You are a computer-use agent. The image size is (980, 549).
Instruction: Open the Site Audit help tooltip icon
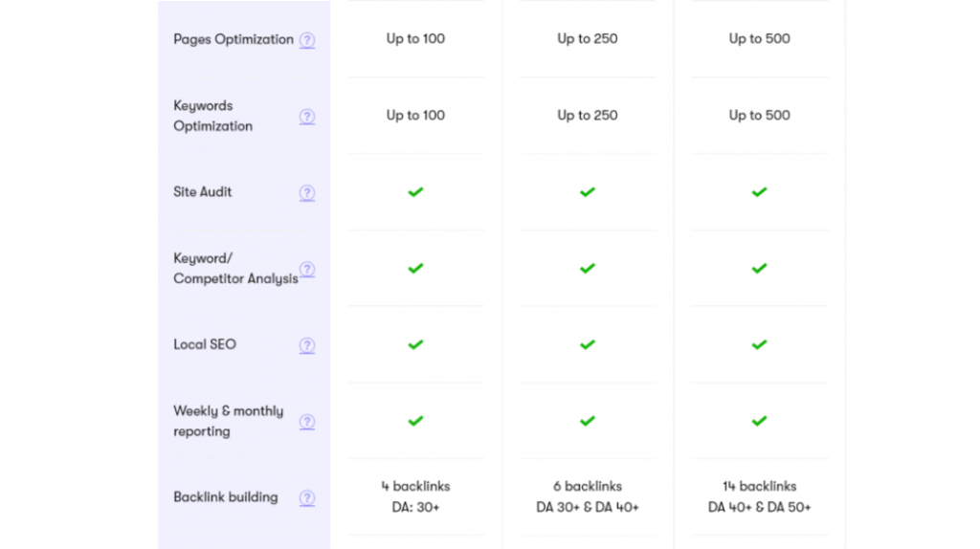click(x=307, y=193)
